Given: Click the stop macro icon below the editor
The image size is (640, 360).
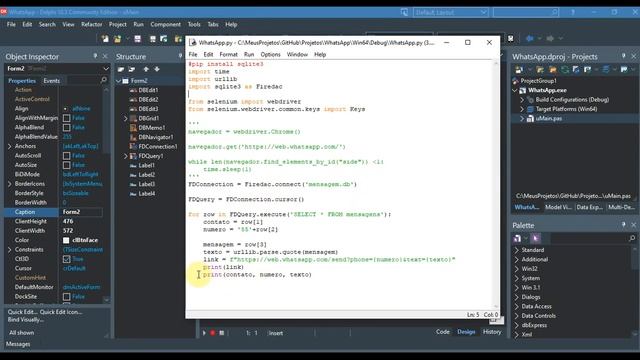Looking at the screenshot, I should (222, 333).
